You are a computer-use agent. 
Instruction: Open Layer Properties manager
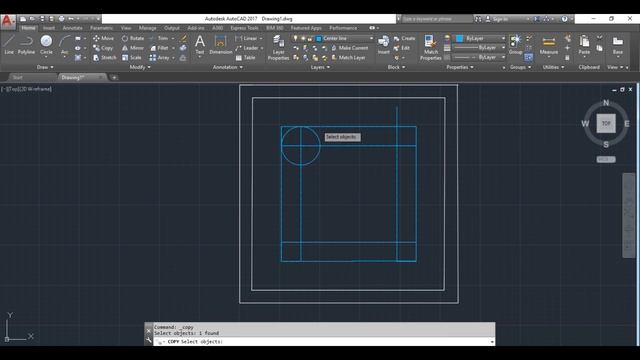coord(278,47)
